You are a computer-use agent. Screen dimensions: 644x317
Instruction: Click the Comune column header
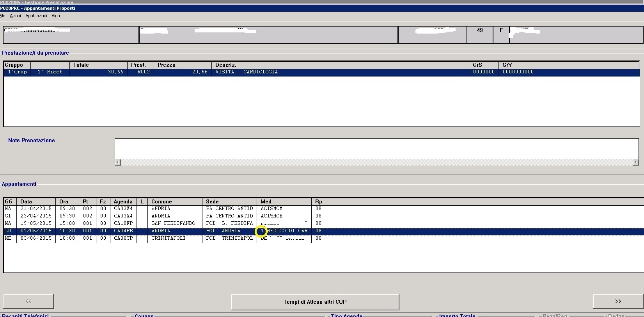point(161,202)
